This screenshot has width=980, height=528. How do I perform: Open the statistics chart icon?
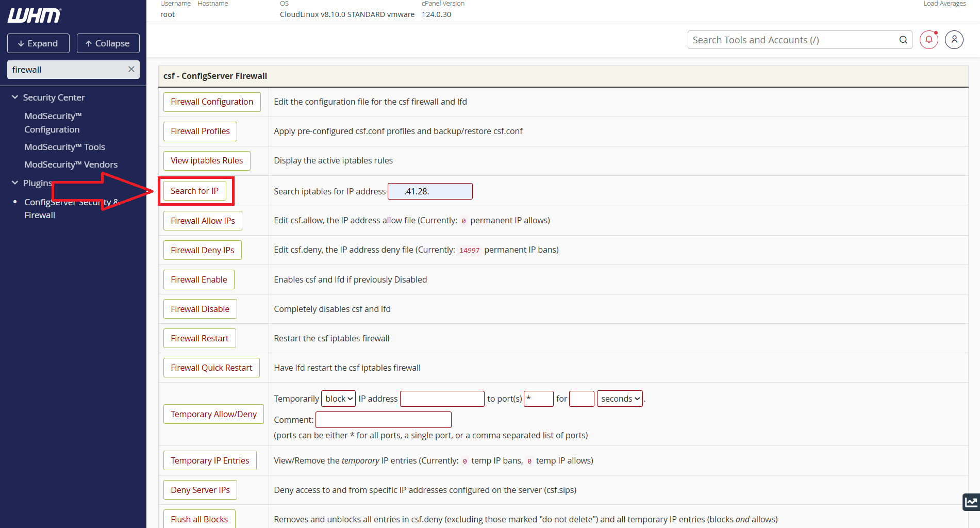point(971,502)
